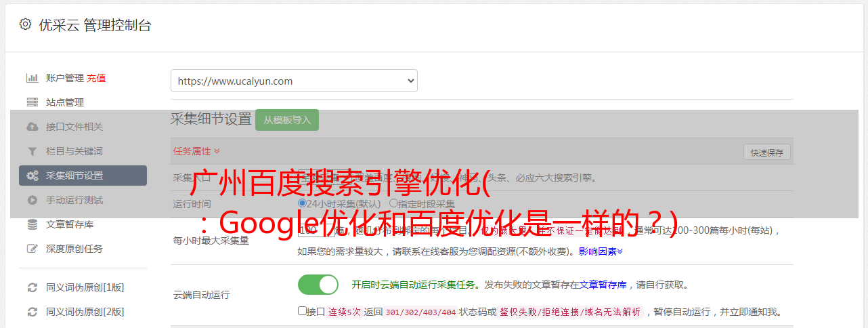Open the 深度原创任务 sidebar item
This screenshot has height=328, width=868.
coord(74,249)
